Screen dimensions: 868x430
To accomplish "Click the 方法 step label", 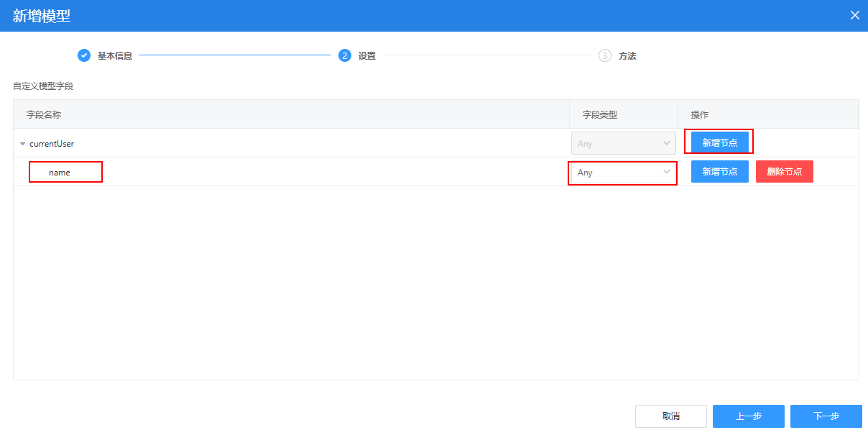I will pyautogui.click(x=627, y=55).
